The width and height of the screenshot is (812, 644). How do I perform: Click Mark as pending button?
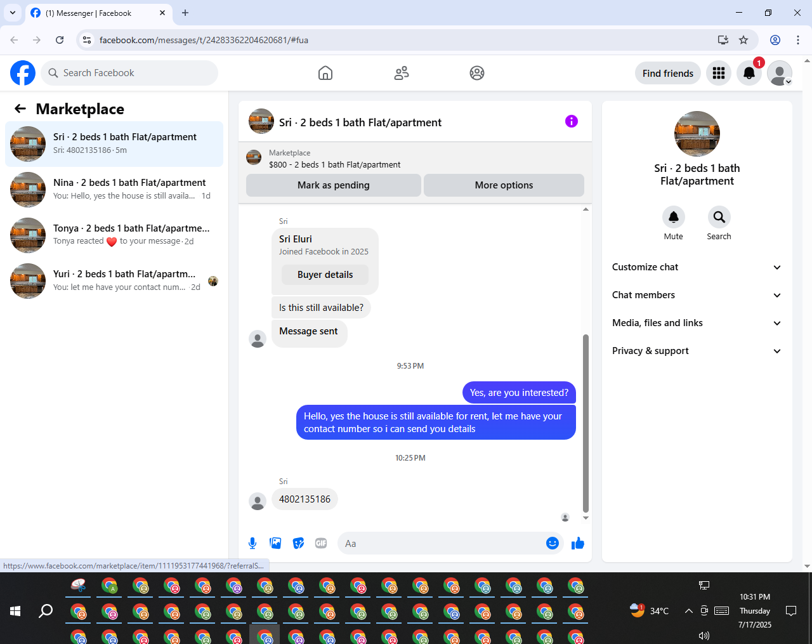coord(334,185)
